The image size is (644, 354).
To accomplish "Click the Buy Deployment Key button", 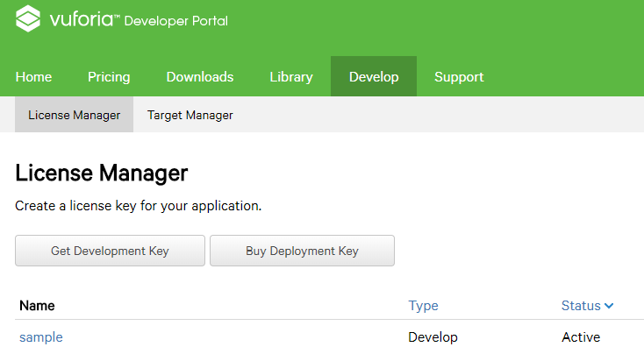I will 303,251.
